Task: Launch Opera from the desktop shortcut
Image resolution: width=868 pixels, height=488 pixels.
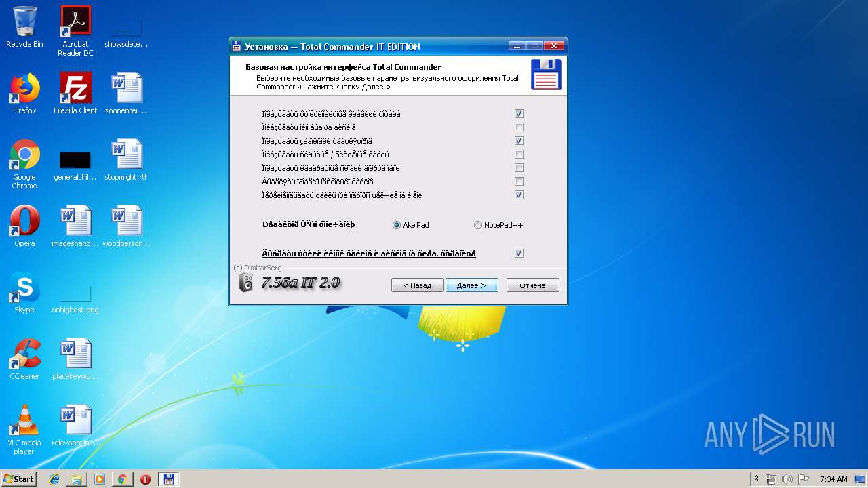Action: 24,226
